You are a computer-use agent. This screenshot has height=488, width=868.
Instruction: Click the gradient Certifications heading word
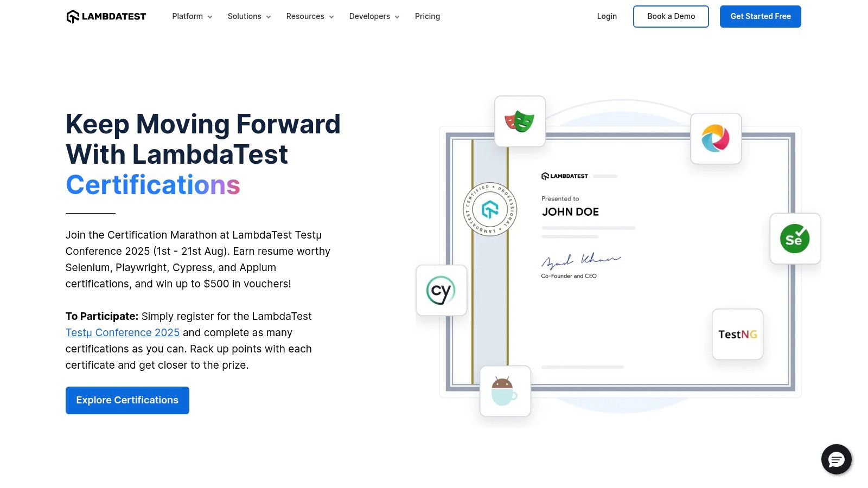[153, 185]
